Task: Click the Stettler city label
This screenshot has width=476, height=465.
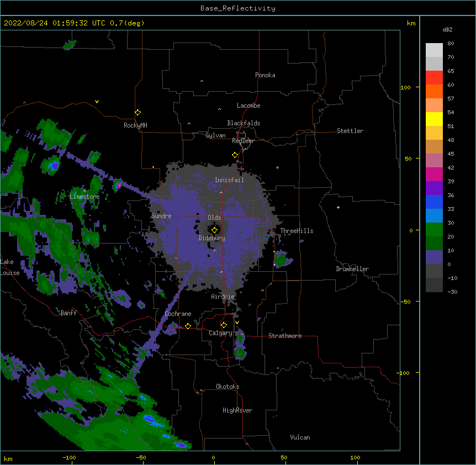Action: pos(350,131)
